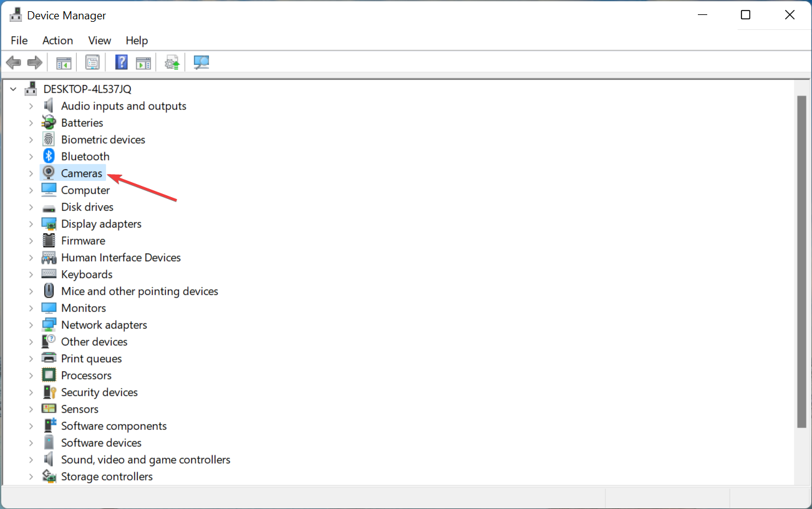Select Mice and other pointing devices

[x=140, y=291]
